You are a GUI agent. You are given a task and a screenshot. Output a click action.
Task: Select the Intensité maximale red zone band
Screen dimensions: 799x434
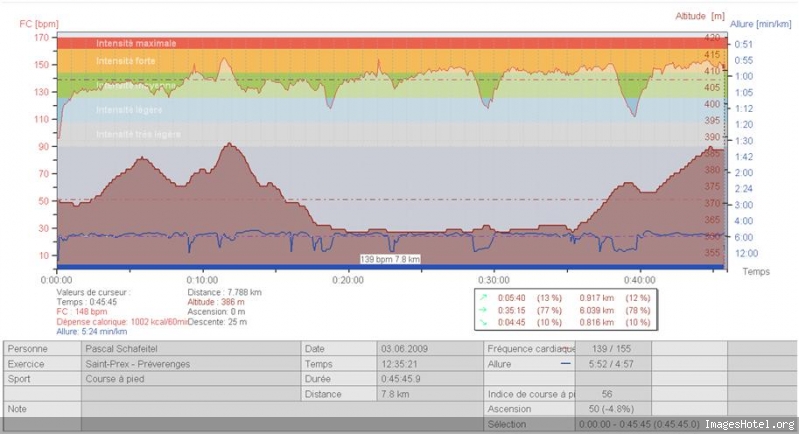click(x=392, y=43)
